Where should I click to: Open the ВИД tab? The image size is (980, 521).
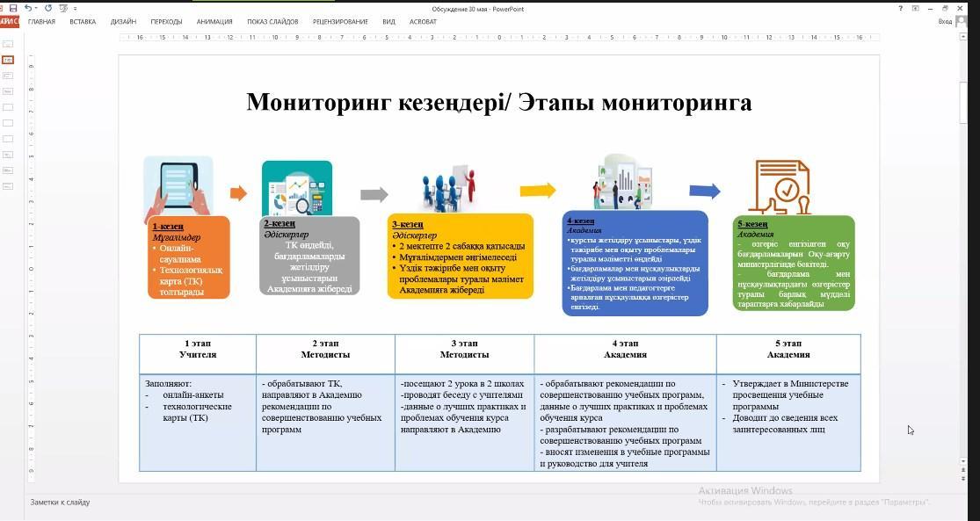(388, 22)
